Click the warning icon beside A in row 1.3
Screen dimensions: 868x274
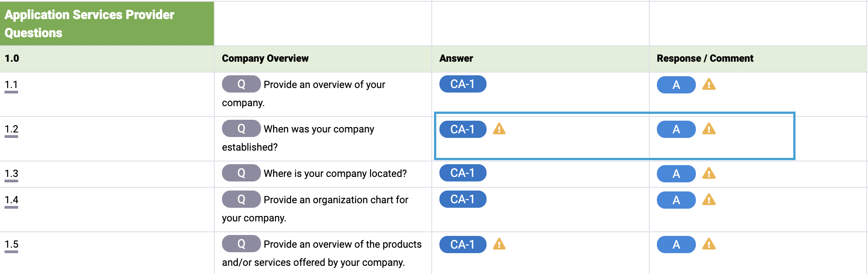coord(709,173)
